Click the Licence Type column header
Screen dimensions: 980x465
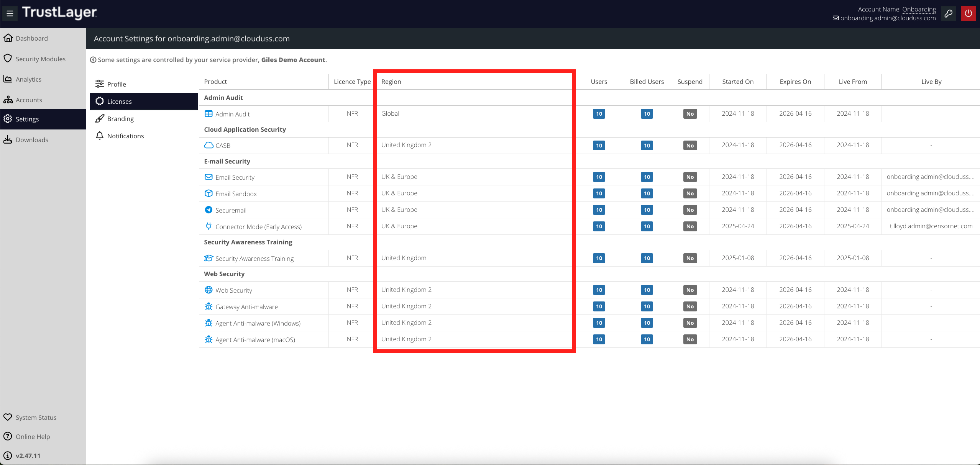352,82
